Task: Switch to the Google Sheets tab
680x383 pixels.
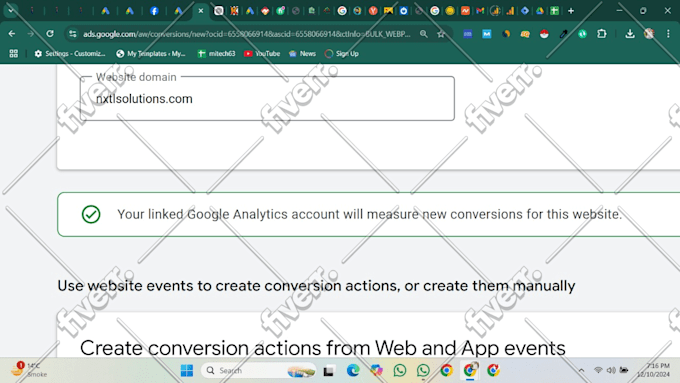Action: pos(555,11)
